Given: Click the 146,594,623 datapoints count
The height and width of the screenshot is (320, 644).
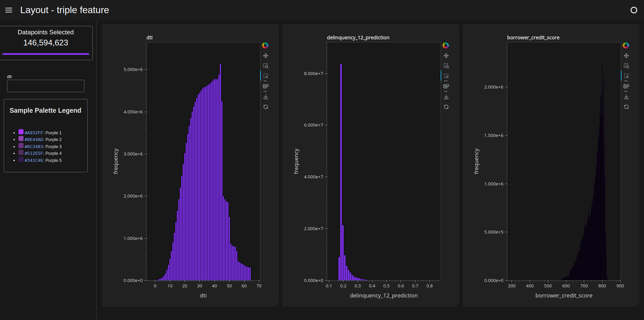Looking at the screenshot, I should coord(46,43).
